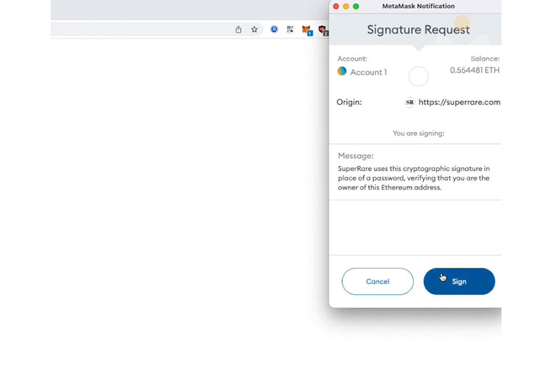Select the Account 1 name
Viewport: 553px width, 392px height.
[x=369, y=72]
